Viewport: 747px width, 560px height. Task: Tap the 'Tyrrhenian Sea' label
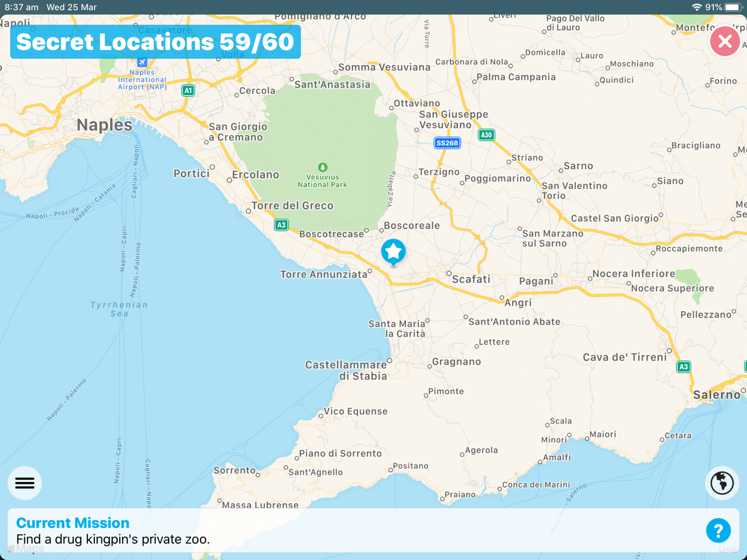tap(120, 309)
